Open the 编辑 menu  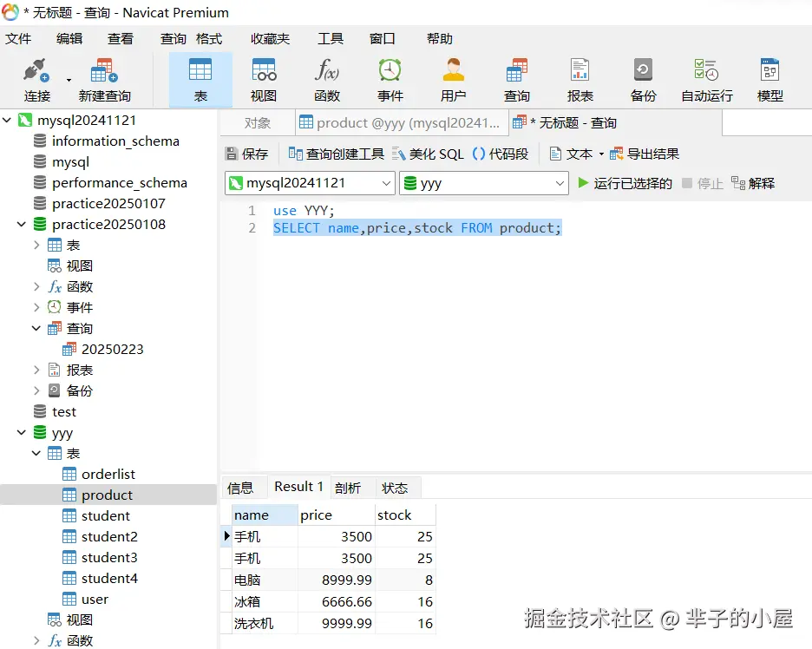(x=69, y=39)
